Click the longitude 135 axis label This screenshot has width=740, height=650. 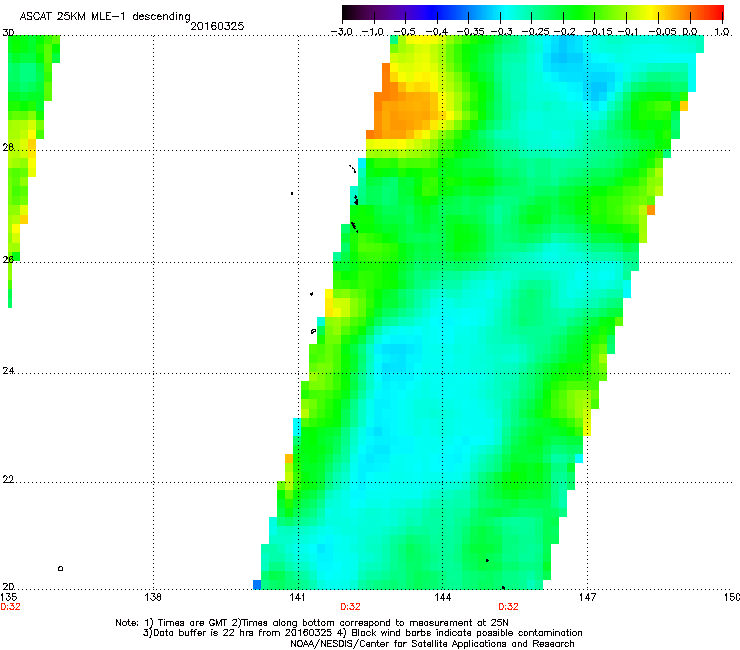point(8,597)
